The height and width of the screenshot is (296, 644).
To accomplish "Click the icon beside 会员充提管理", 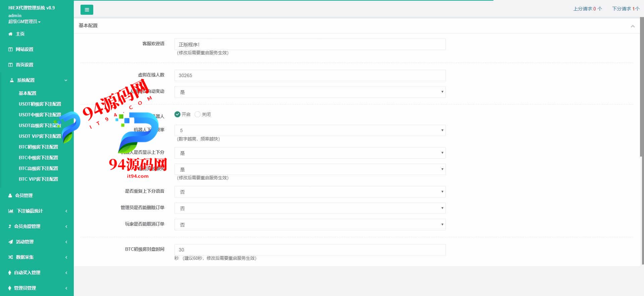I will (10, 226).
